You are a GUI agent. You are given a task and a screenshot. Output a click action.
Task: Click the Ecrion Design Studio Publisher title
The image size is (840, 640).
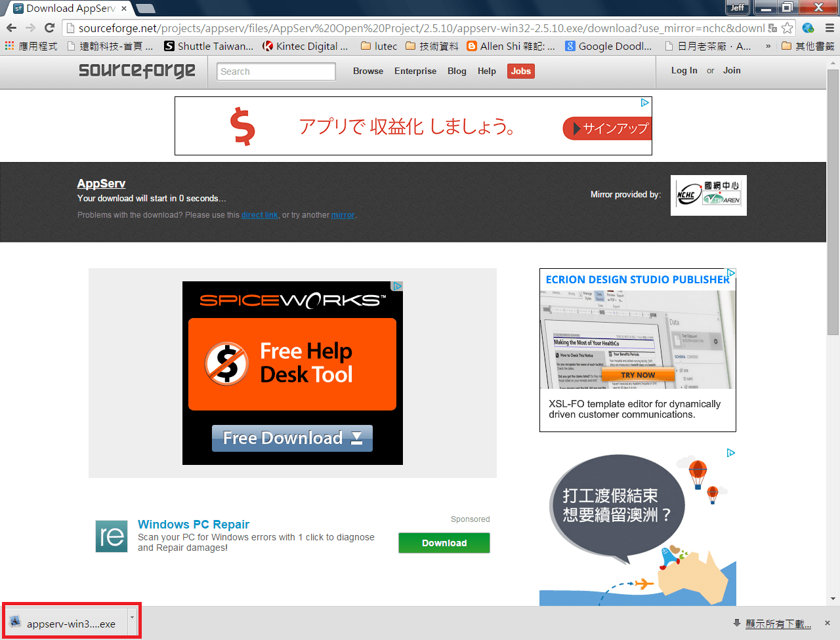click(637, 280)
